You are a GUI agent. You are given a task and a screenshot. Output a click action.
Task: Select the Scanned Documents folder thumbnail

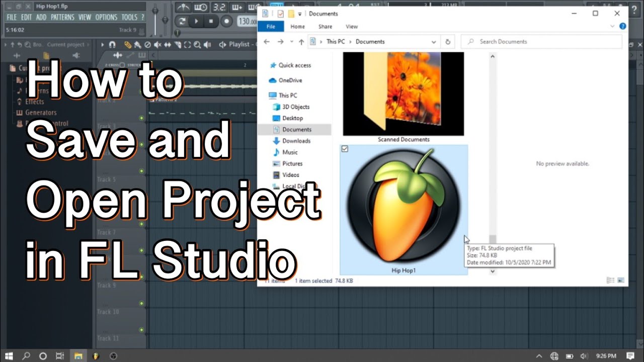point(404,98)
